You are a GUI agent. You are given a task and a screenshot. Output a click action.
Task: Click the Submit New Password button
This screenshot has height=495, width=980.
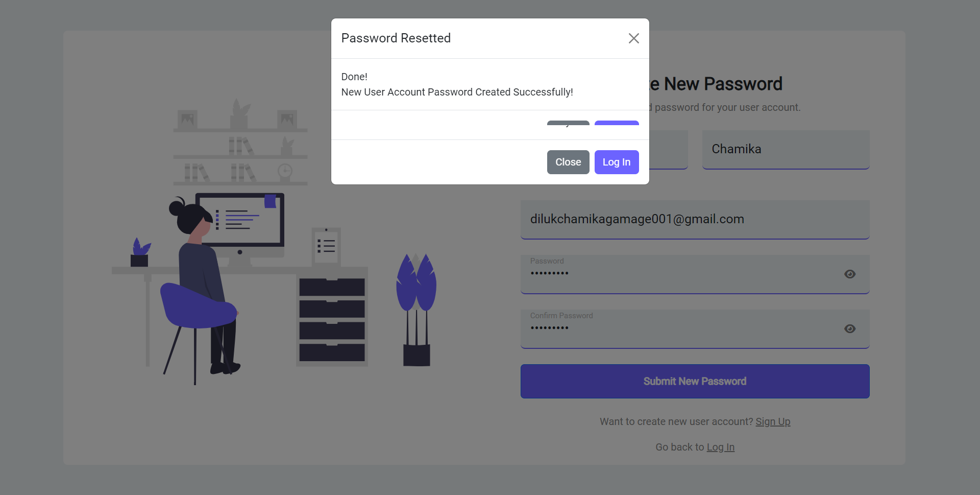[x=695, y=381]
